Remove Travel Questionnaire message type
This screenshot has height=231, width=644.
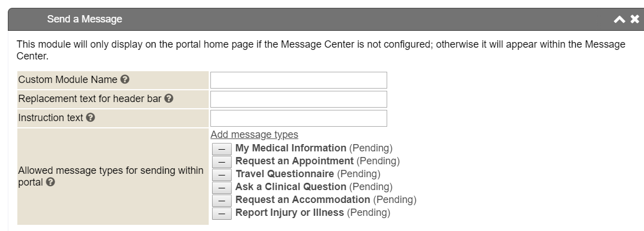pyautogui.click(x=222, y=174)
